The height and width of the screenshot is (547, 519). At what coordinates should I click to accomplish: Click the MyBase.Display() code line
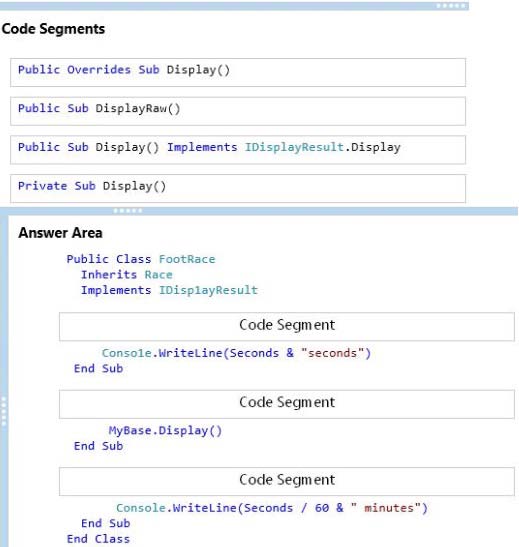pos(165,430)
